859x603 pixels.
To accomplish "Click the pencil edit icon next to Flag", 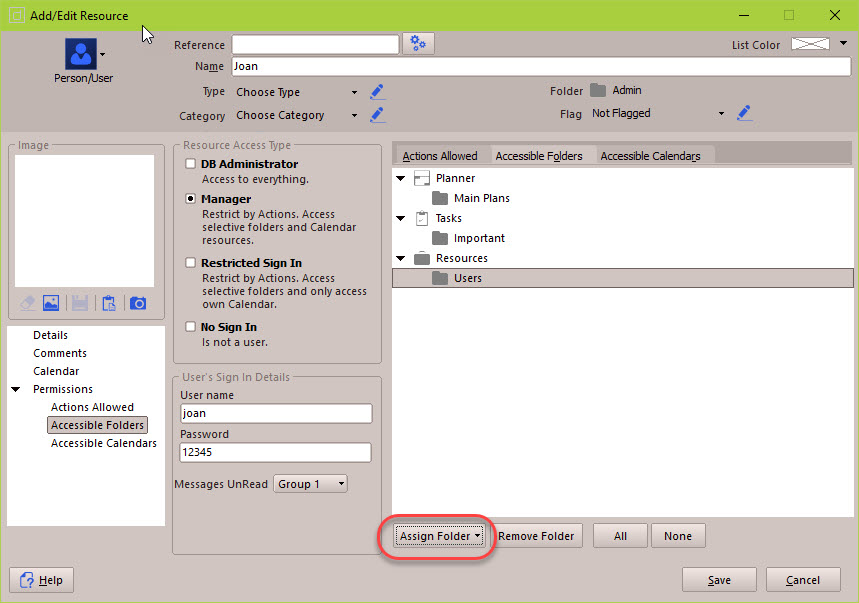I will coord(744,113).
